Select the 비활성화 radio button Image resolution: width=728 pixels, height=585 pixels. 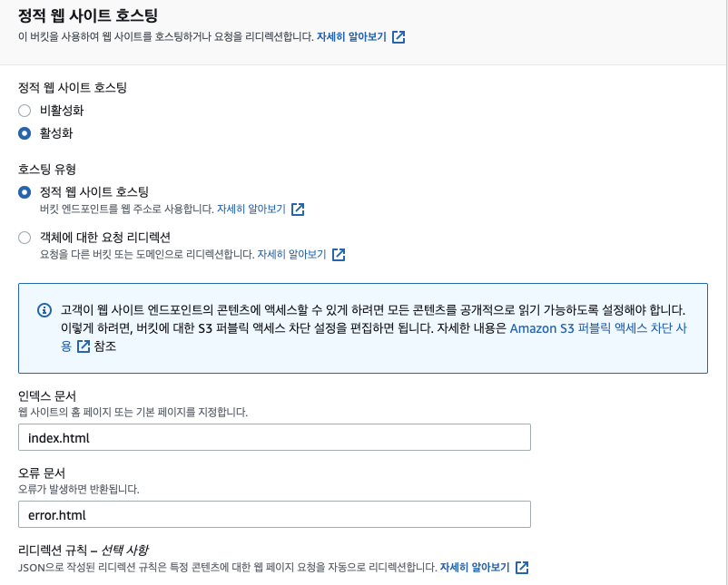25,111
